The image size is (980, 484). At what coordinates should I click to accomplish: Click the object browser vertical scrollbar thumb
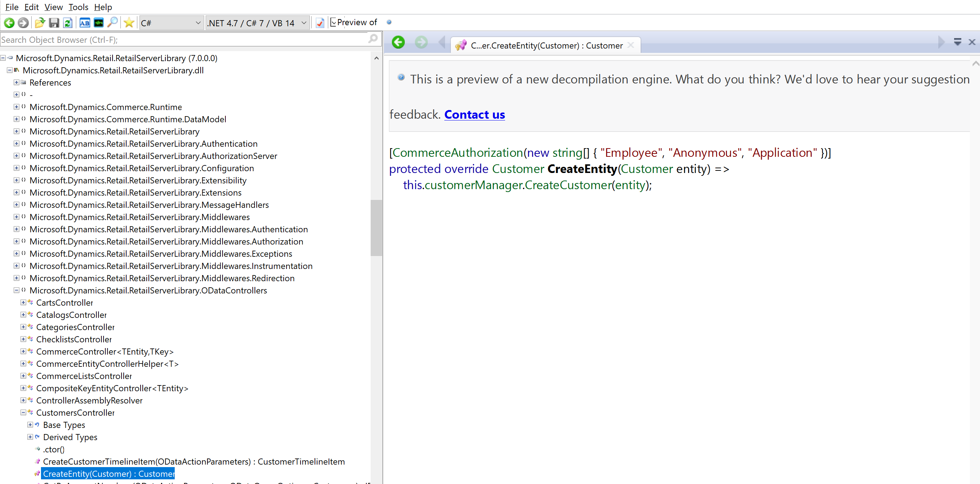coord(376,228)
